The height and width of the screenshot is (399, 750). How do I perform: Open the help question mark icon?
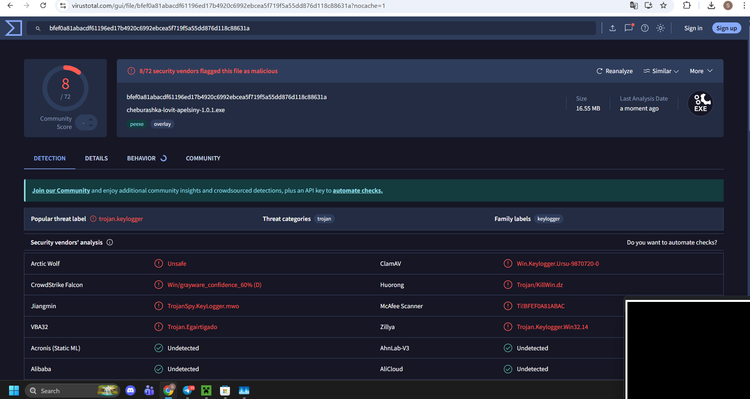coord(645,28)
